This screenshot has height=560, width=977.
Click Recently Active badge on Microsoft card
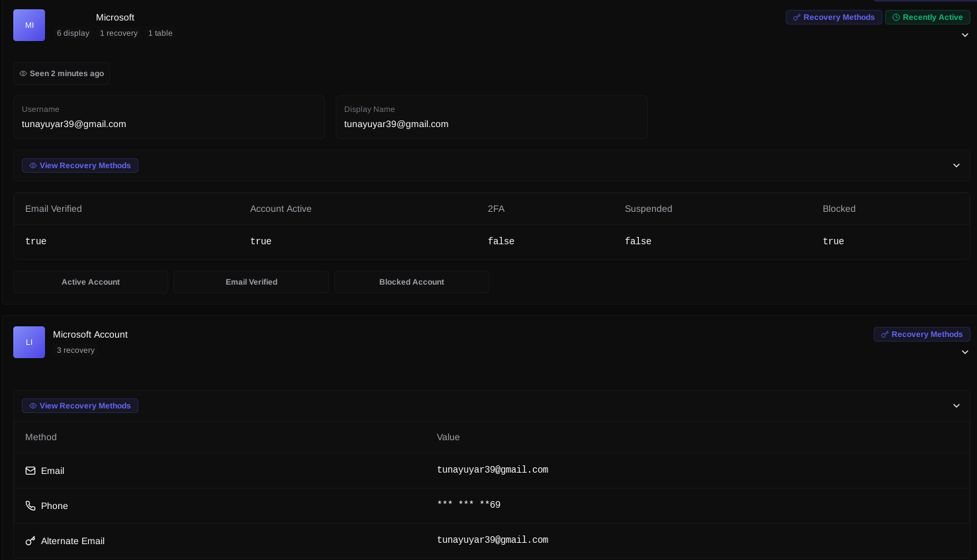tap(927, 17)
